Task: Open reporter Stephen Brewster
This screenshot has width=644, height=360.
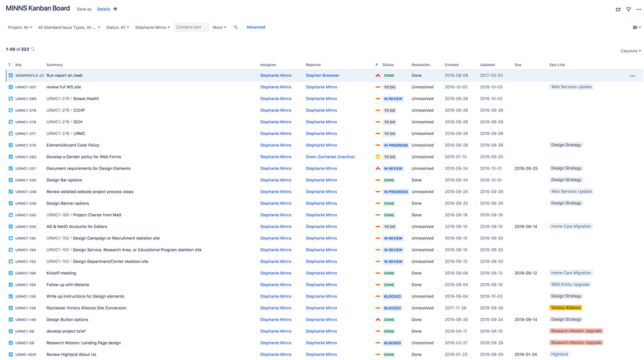Action: (323, 75)
